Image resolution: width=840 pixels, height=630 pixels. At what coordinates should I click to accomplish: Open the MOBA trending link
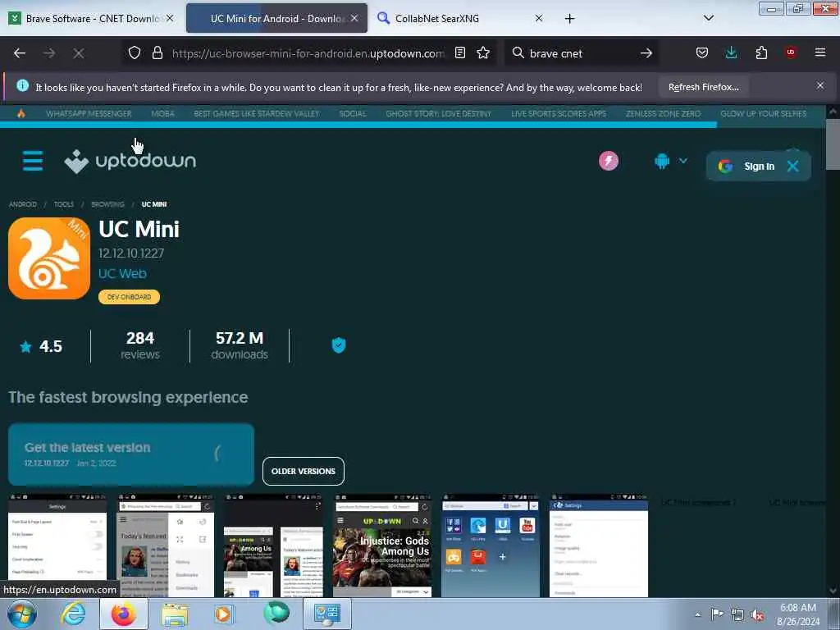[x=163, y=113]
